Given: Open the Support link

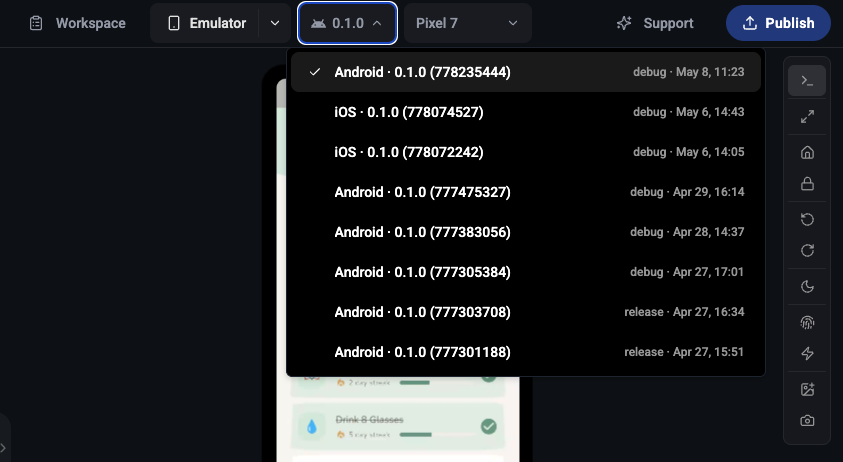Looking at the screenshot, I should click(655, 23).
